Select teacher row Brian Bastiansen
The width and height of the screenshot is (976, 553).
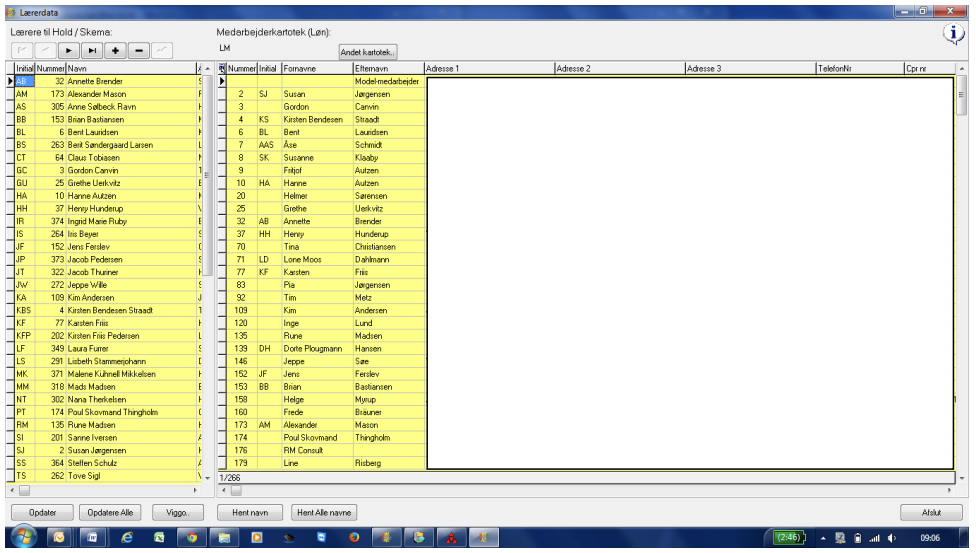tap(106, 120)
